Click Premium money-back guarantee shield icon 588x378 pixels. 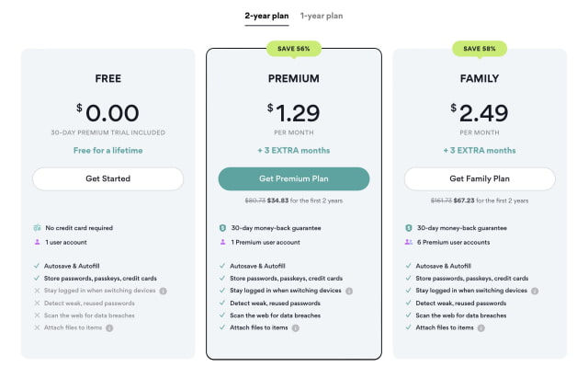222,227
